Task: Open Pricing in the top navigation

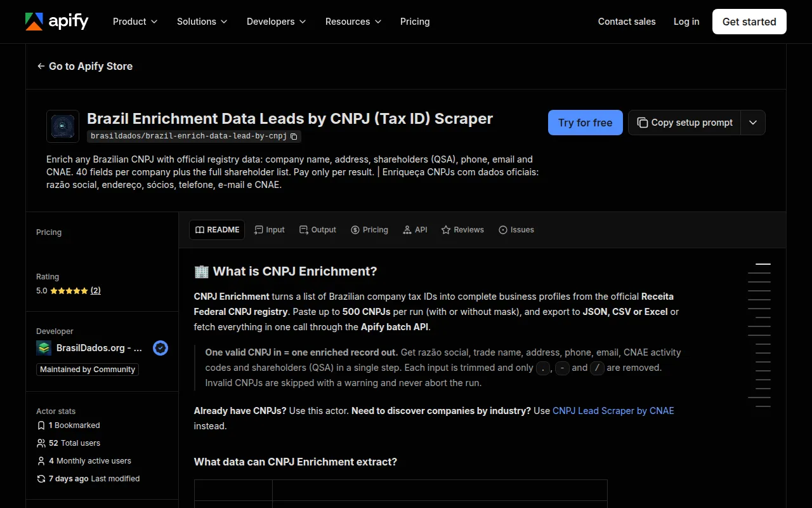Action: point(415,22)
